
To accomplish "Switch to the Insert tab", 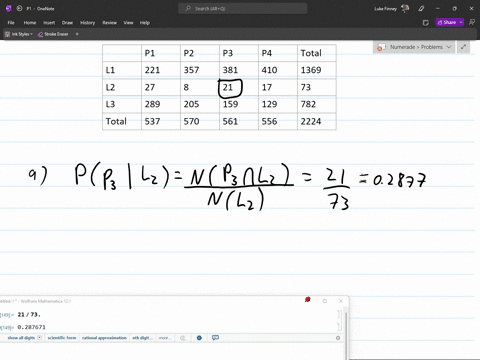I will 49,23.
